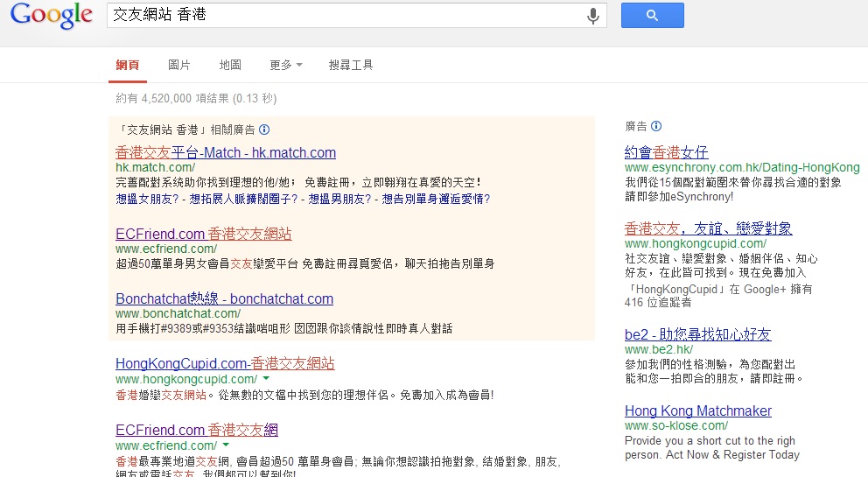Select the 網頁 tab
Screen dimensions: 868x477
pyautogui.click(x=128, y=65)
